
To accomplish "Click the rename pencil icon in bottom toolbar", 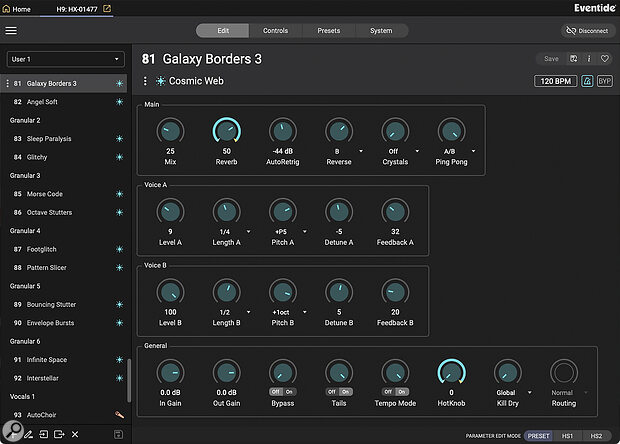I will click(28, 435).
